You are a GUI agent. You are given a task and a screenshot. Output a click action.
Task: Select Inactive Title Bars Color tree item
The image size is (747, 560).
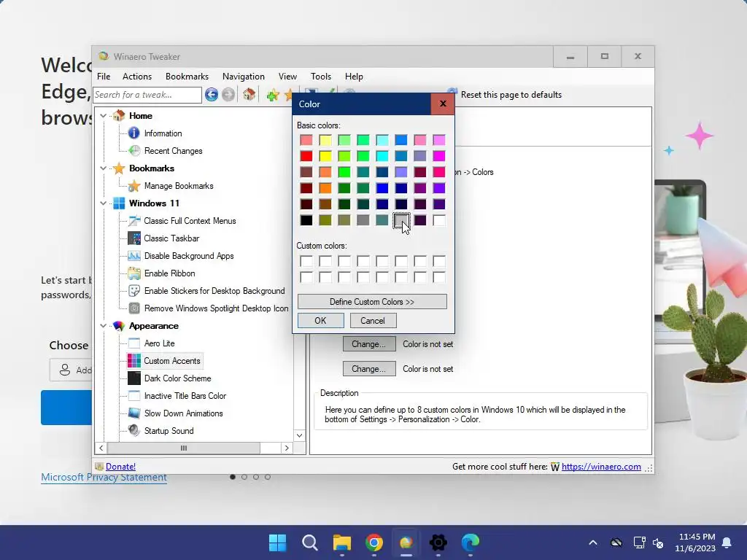tap(185, 396)
